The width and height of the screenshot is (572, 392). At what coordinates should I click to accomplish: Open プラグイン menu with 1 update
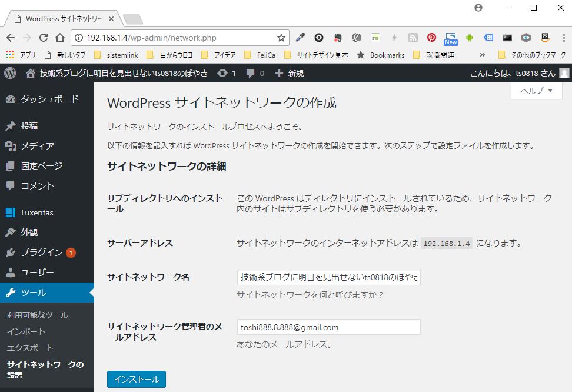click(47, 252)
